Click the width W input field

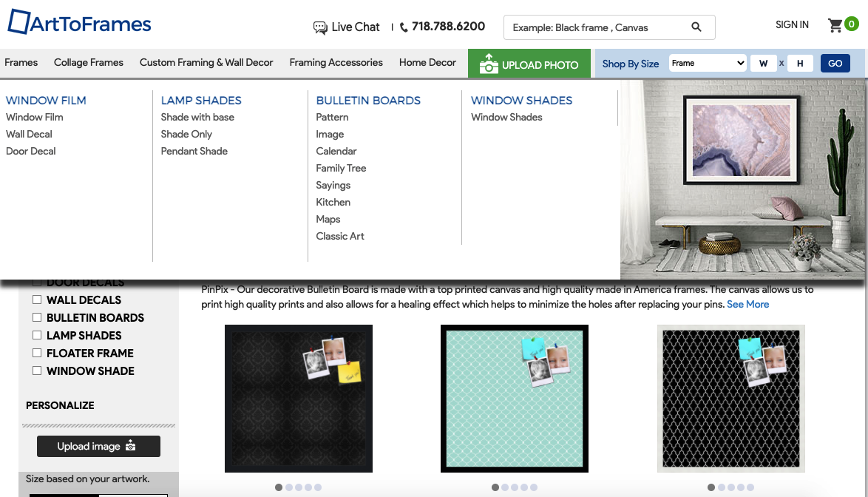763,63
